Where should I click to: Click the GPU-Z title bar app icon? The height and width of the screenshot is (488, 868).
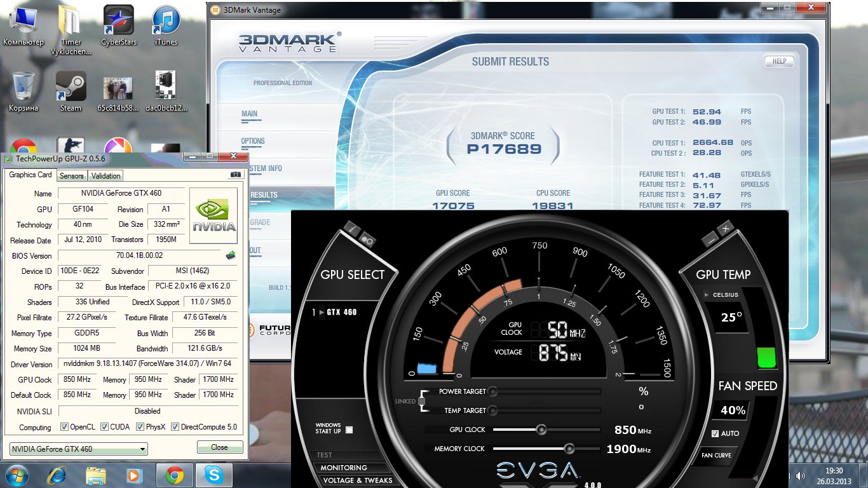(9, 158)
